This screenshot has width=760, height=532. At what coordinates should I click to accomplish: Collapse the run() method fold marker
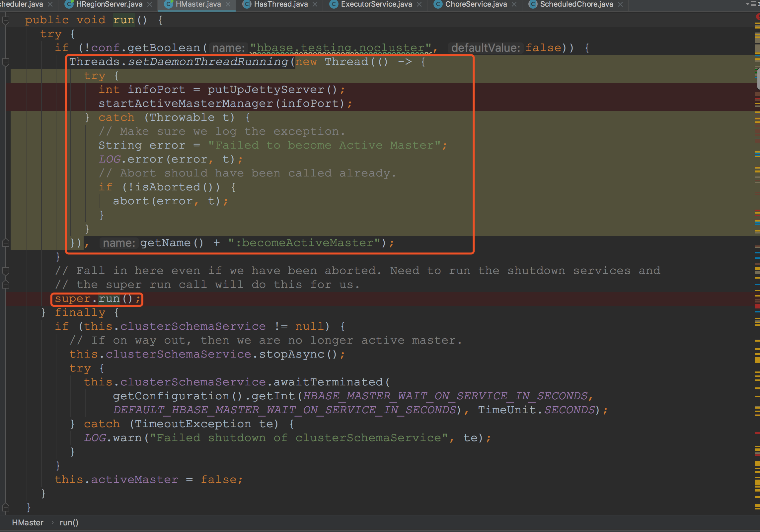[5, 21]
